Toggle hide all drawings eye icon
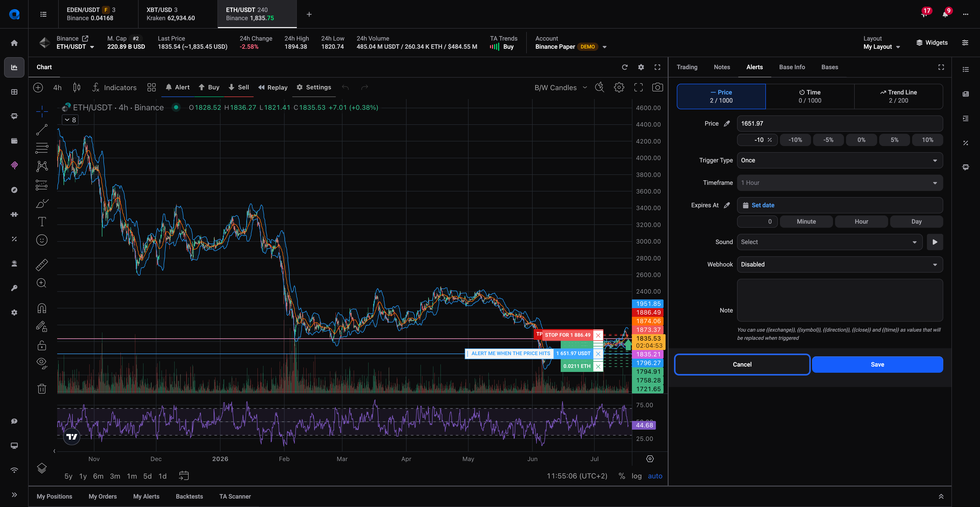This screenshot has width=980, height=507. tap(42, 364)
